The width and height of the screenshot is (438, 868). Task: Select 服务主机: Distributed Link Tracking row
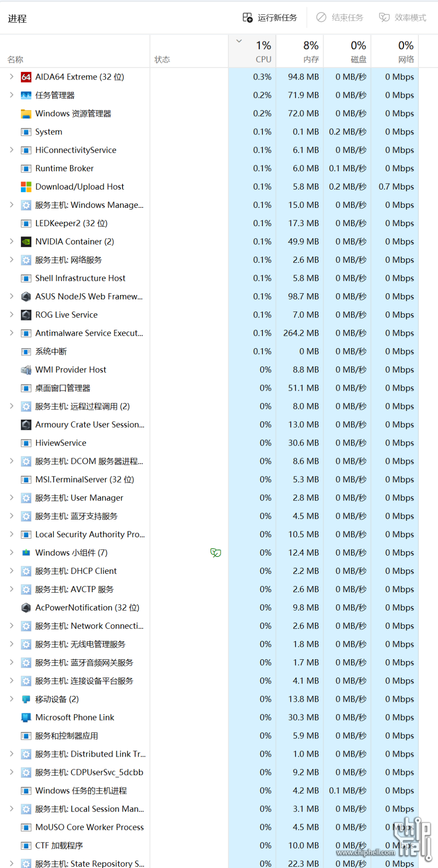click(x=209, y=754)
